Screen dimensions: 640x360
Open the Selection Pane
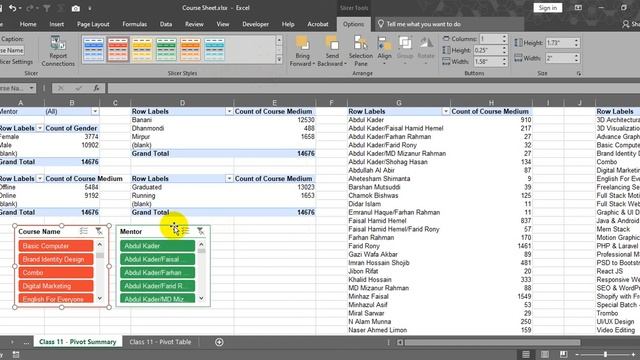360,51
